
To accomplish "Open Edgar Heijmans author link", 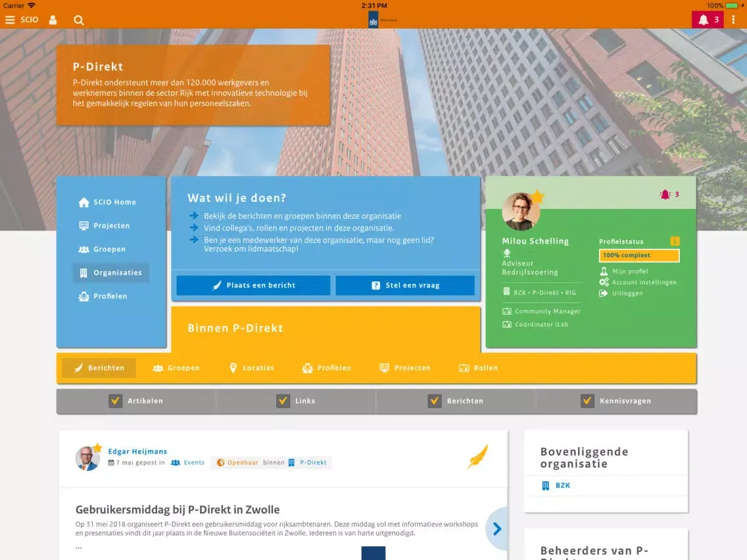I will click(x=137, y=452).
